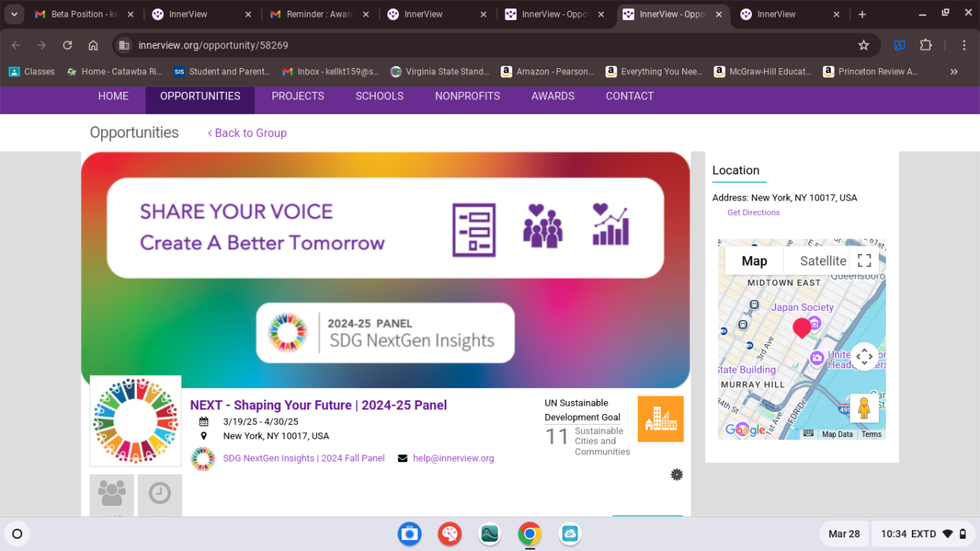
Task: Click Map Data on the map
Action: tap(837, 434)
